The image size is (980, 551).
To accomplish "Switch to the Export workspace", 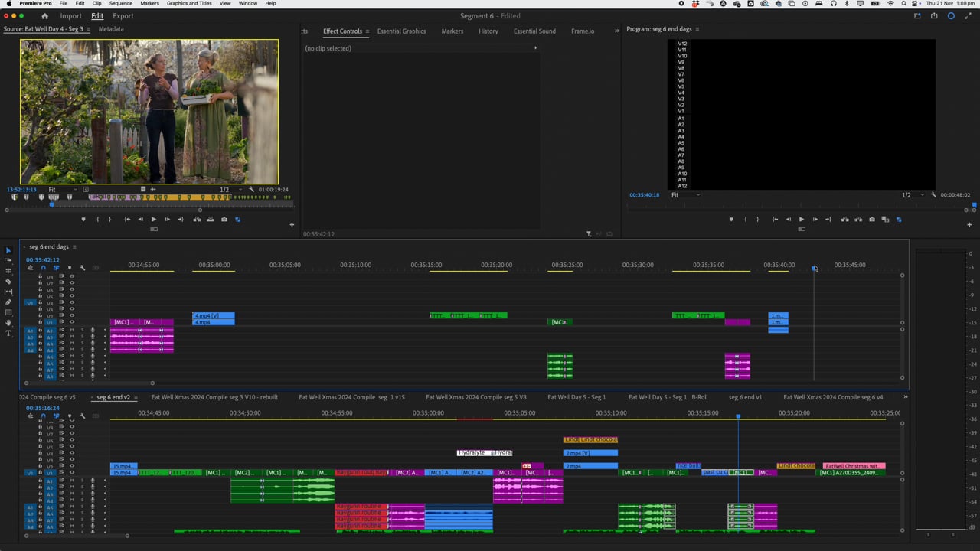I will click(x=122, y=16).
